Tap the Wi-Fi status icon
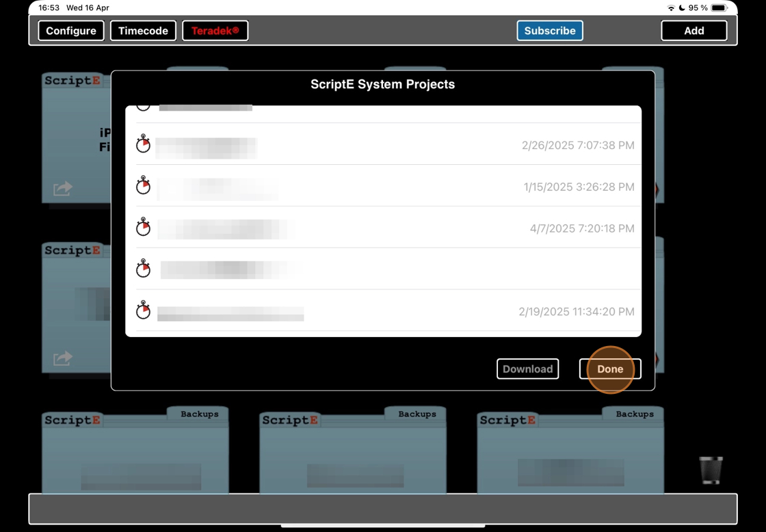This screenshot has height=532, width=766. (x=671, y=8)
